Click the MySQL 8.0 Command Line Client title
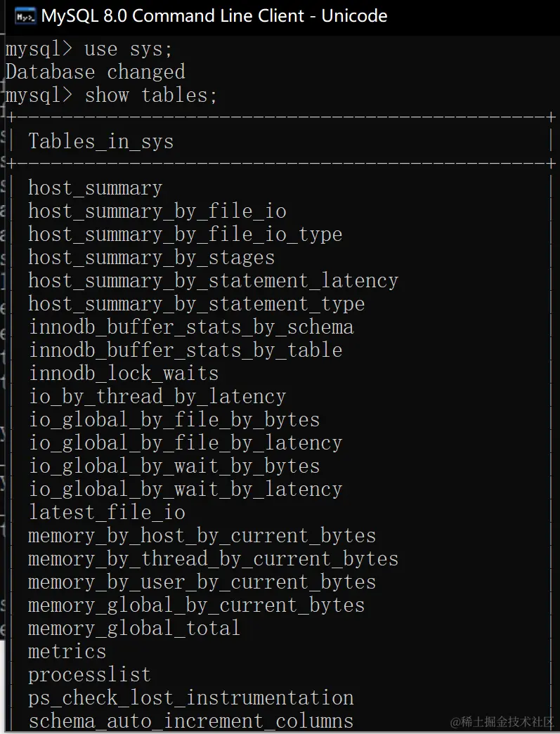Screen dimensions: 560x734 214,16
